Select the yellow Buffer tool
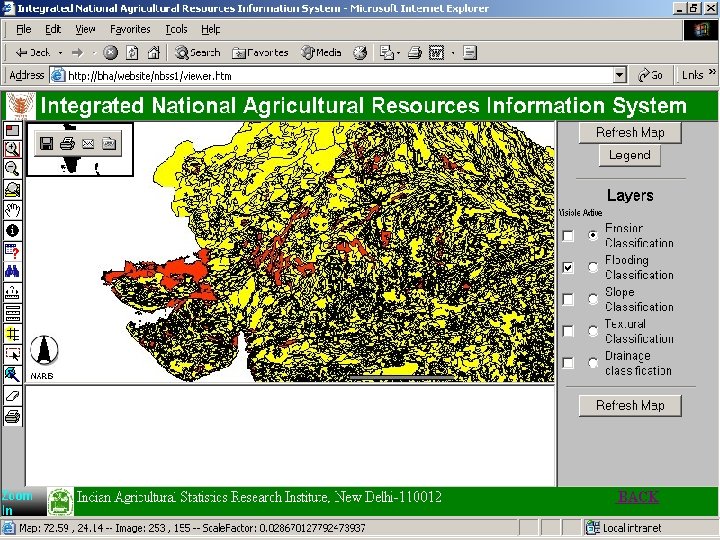Image resolution: width=720 pixels, height=540 pixels. tap(12, 334)
